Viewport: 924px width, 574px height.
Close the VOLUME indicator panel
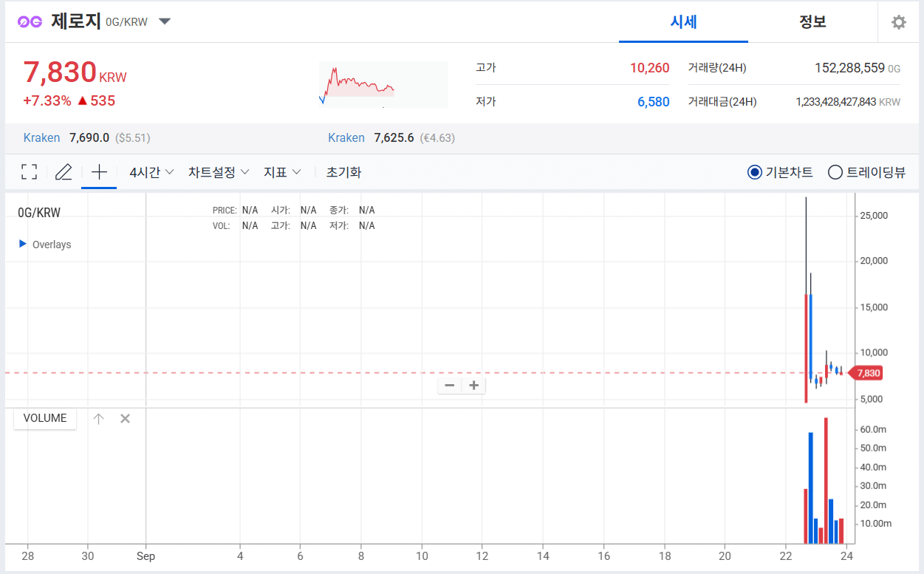[125, 419]
